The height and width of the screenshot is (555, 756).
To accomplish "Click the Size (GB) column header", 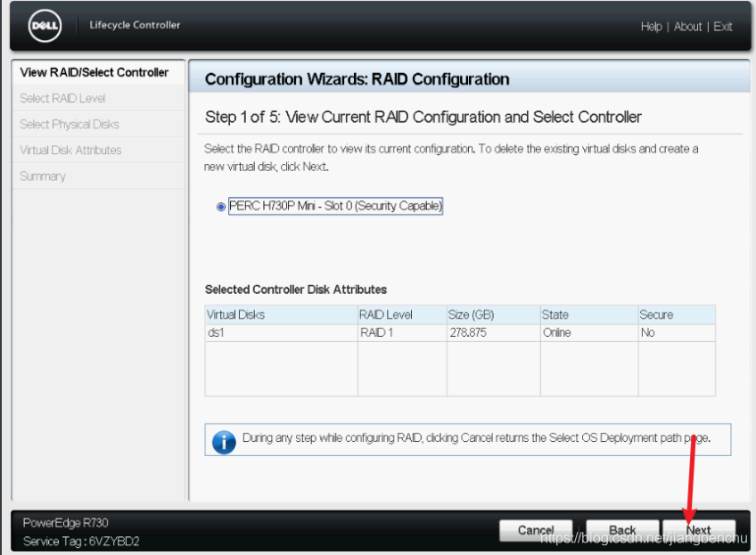I will 493,314.
